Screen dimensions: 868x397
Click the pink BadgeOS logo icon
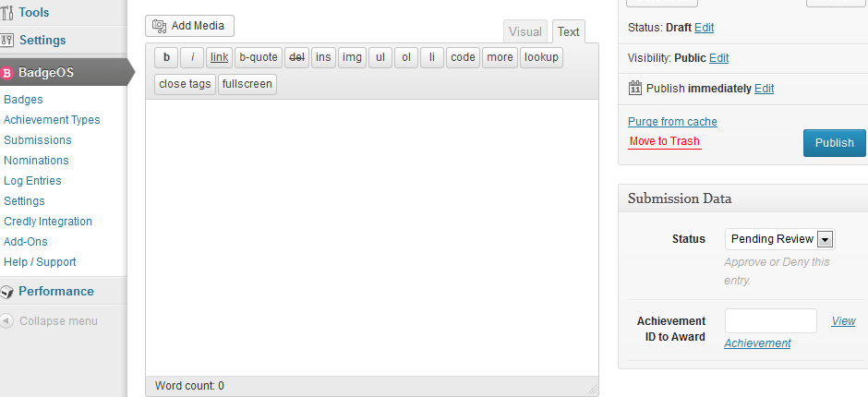coord(6,73)
